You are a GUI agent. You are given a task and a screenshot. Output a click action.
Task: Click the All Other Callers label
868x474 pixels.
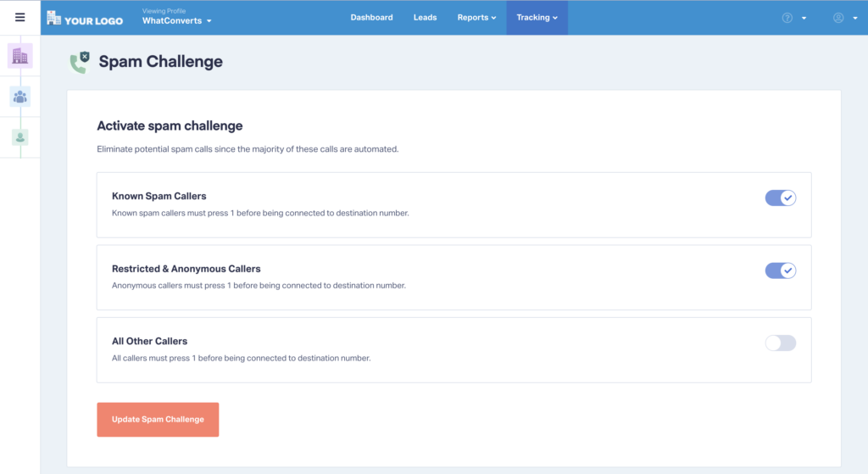tap(149, 341)
